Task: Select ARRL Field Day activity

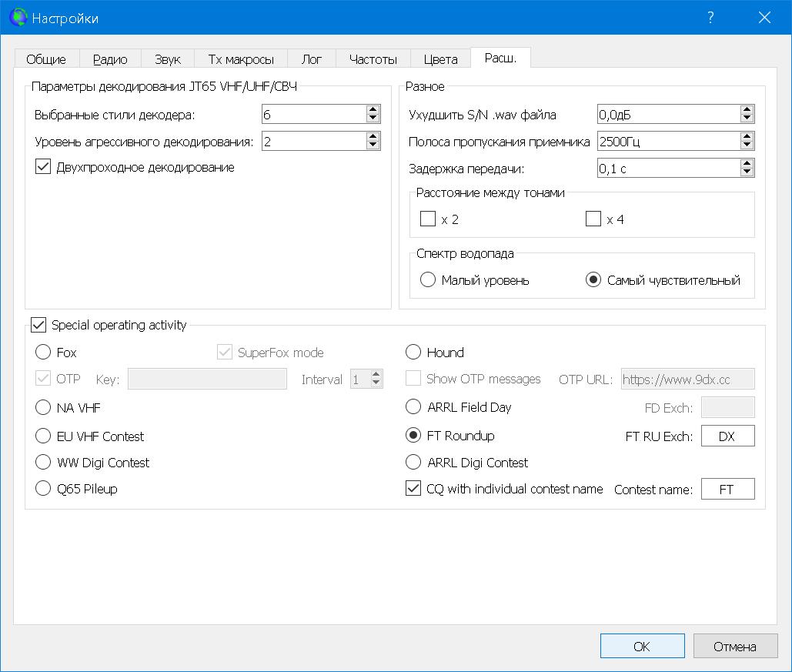Action: point(413,407)
